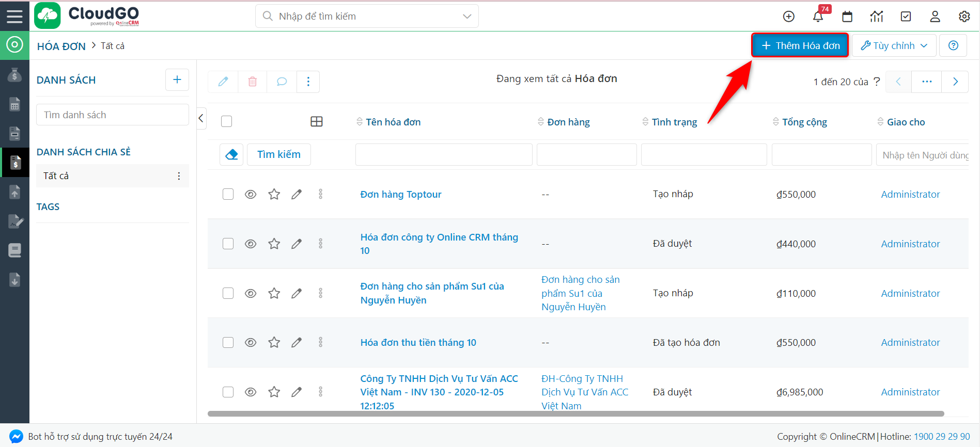Viewport: 980px width, 447px height.
Task: Click the trash delete icon in toolbar
Action: click(253, 82)
